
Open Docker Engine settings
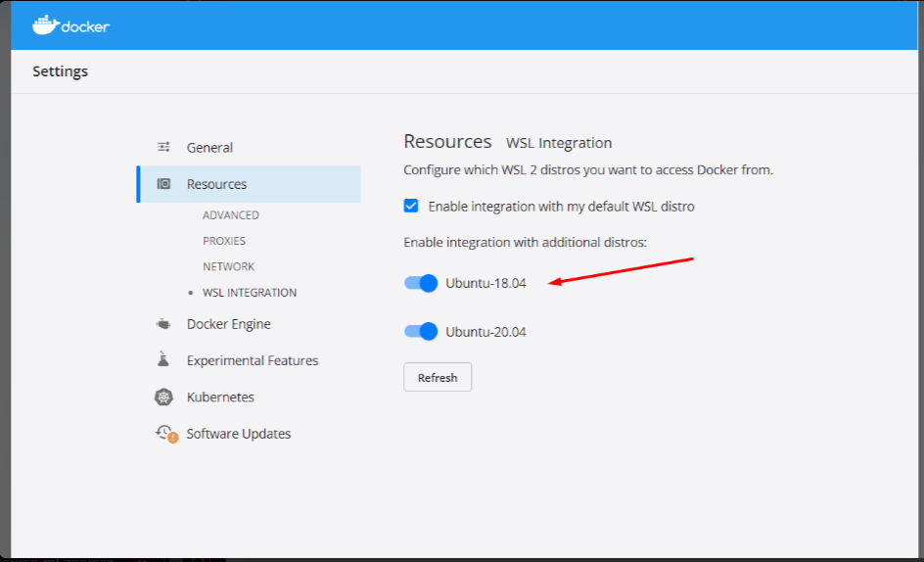(x=229, y=324)
